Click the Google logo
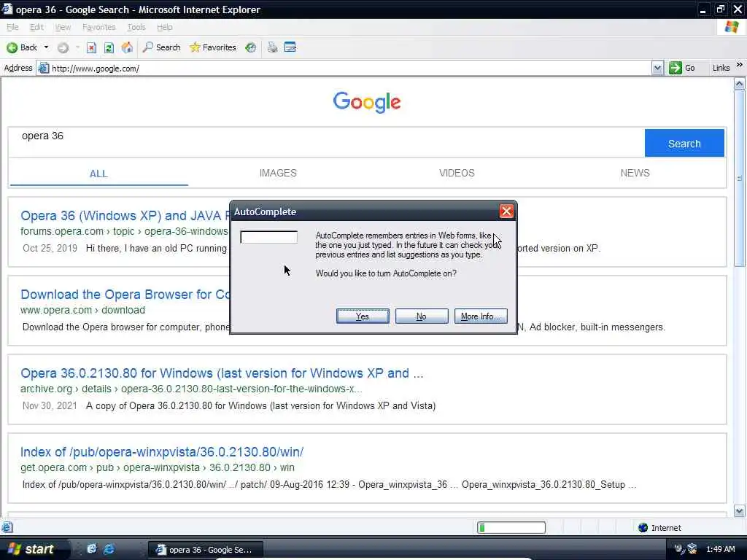 tap(367, 102)
